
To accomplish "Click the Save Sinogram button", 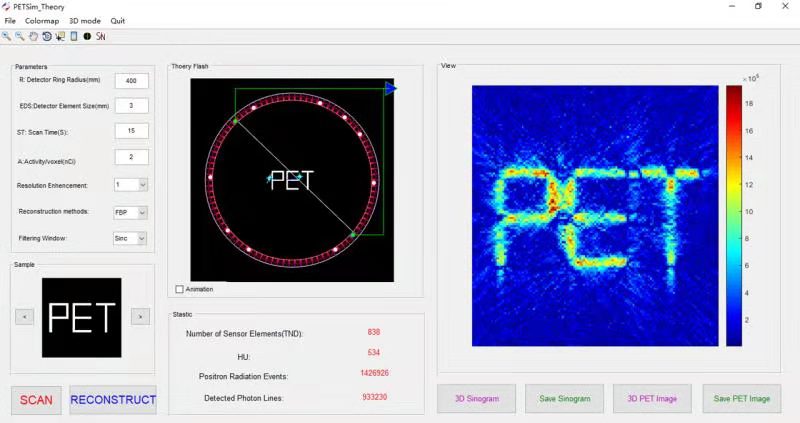I will 566,399.
